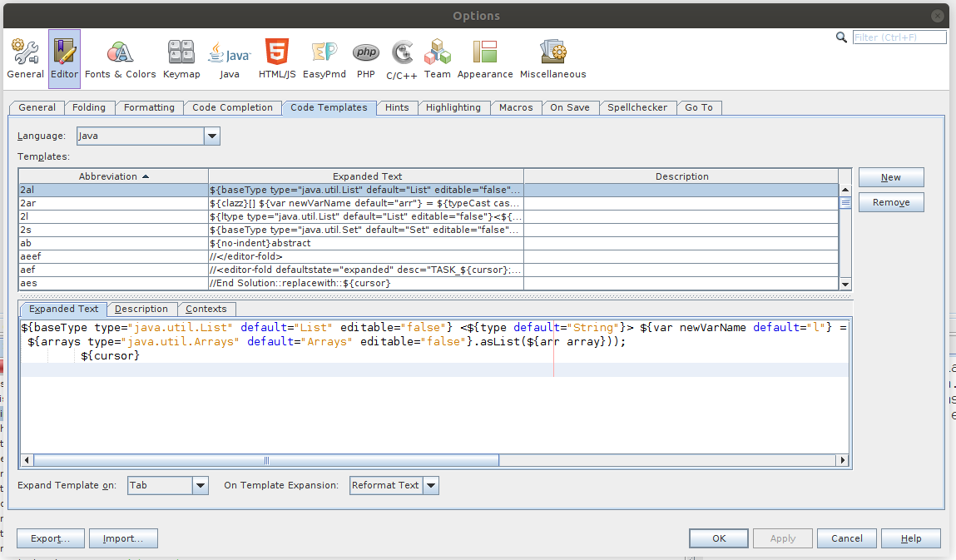The width and height of the screenshot is (956, 560).
Task: Click the Remove template button
Action: click(x=891, y=202)
